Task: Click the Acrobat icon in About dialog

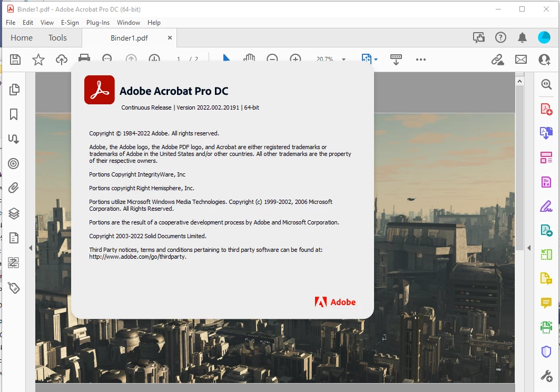Action: [99, 90]
